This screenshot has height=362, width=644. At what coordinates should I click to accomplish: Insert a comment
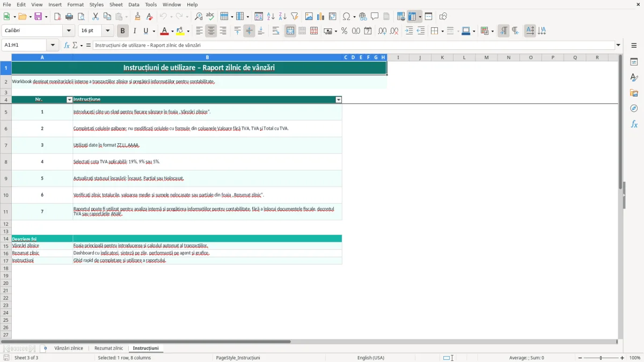coord(375,17)
